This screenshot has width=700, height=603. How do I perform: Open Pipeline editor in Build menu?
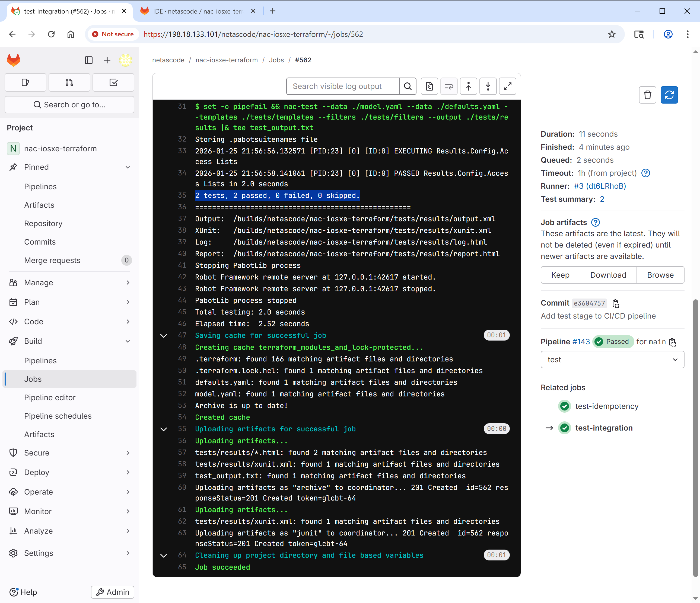click(50, 397)
